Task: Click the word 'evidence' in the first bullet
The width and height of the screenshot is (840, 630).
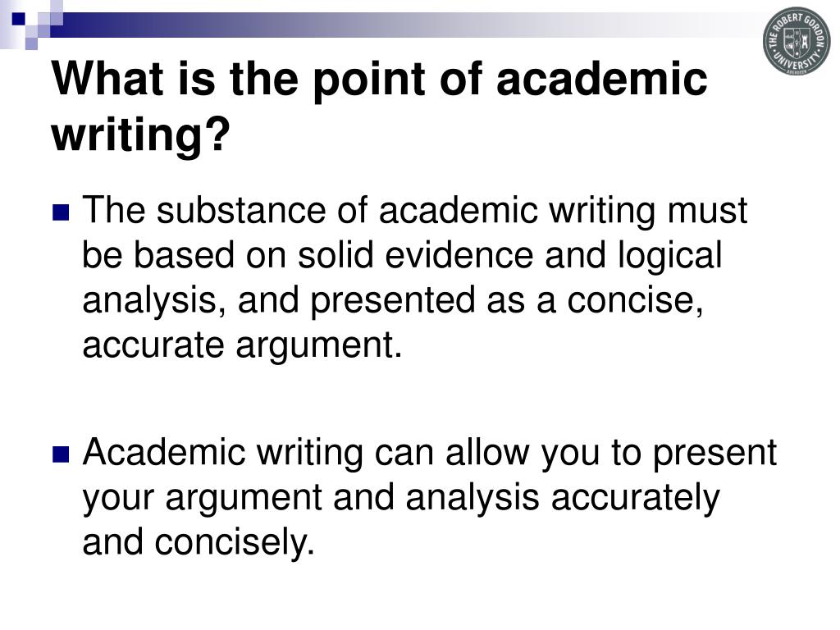Action: tap(459, 255)
